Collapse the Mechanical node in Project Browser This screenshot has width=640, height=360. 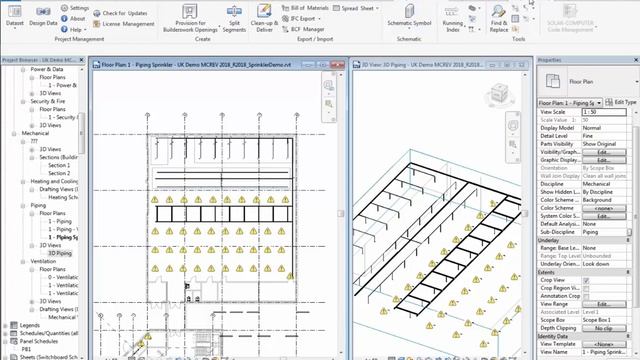pos(14,133)
